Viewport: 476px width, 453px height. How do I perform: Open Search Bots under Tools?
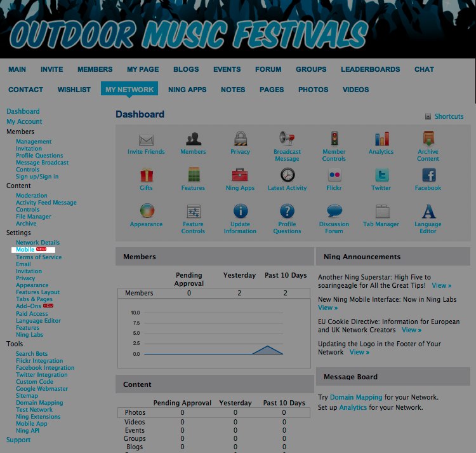click(32, 354)
